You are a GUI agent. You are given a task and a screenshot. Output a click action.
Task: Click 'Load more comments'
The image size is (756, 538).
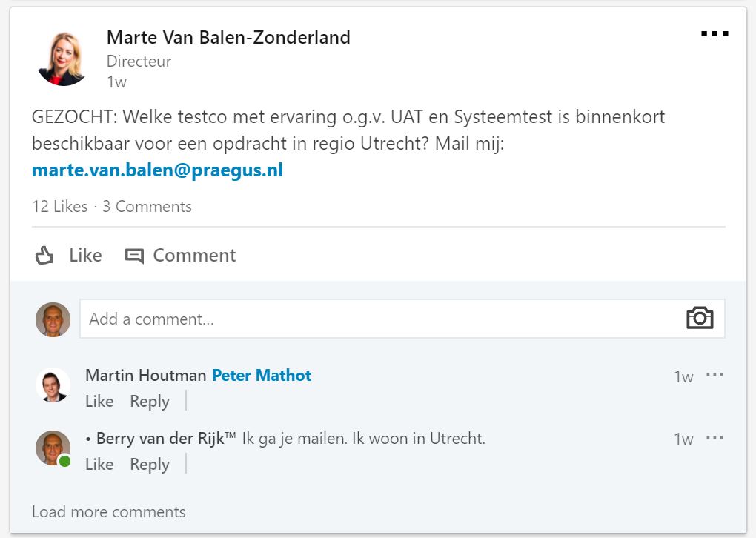(x=109, y=511)
